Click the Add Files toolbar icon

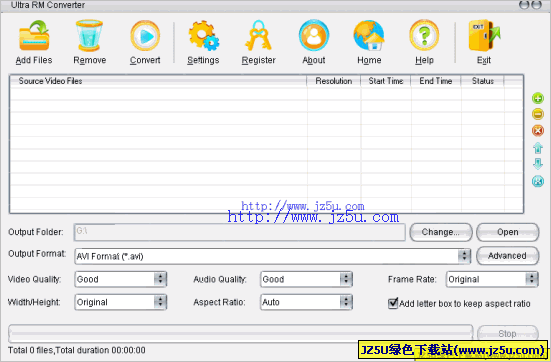point(34,35)
